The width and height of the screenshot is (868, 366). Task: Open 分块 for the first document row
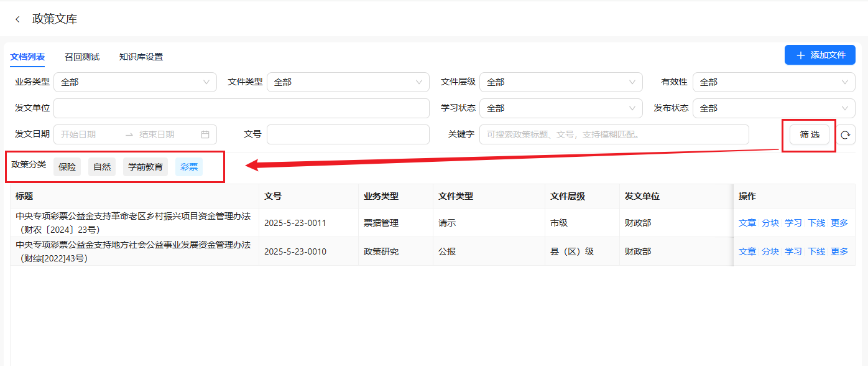[770, 223]
